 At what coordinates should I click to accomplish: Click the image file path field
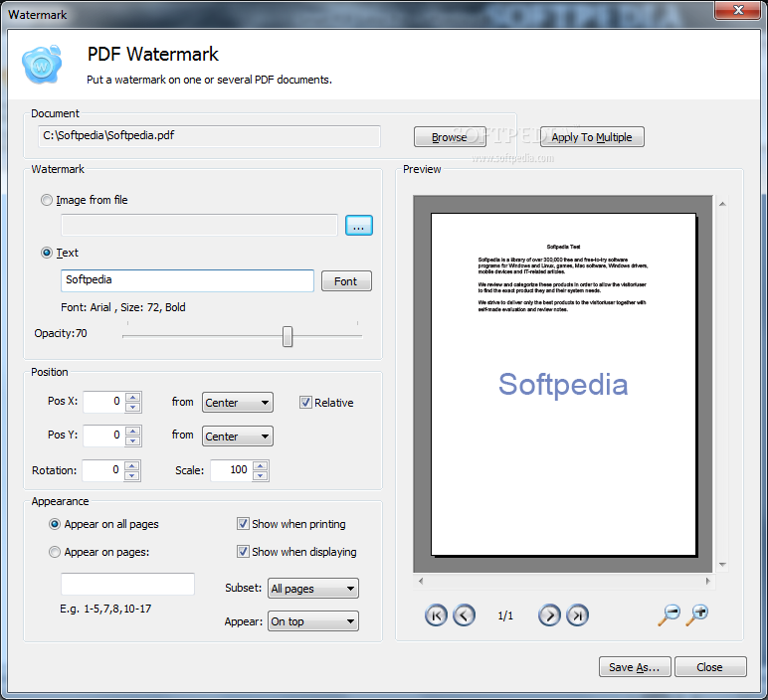tap(199, 225)
